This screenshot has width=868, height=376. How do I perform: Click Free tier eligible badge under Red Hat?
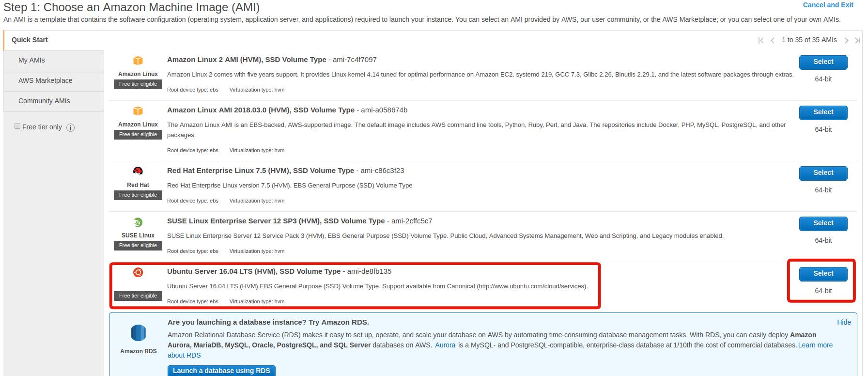(x=138, y=195)
